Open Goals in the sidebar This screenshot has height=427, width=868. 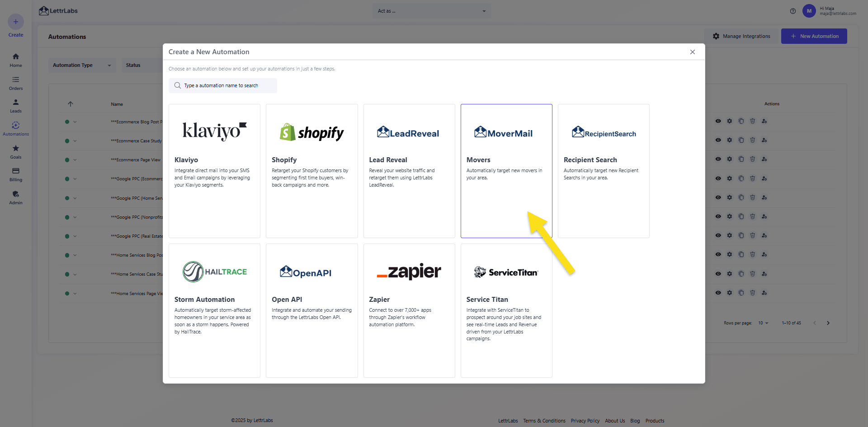[16, 152]
